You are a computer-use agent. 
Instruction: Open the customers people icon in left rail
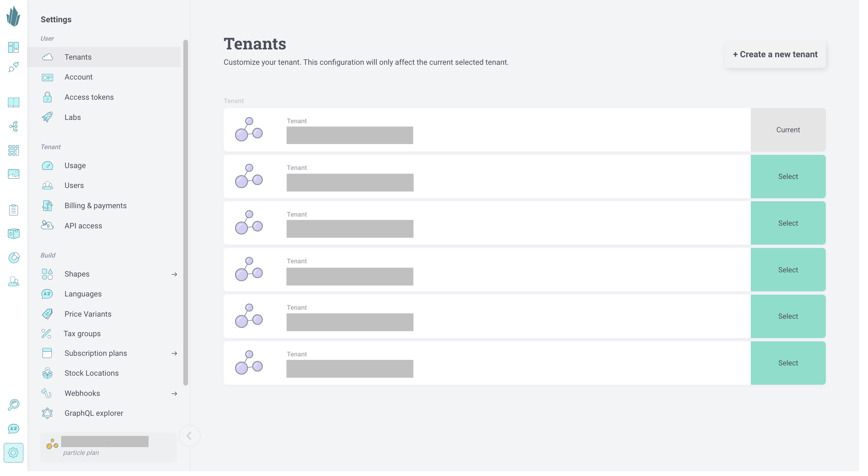[x=14, y=281]
